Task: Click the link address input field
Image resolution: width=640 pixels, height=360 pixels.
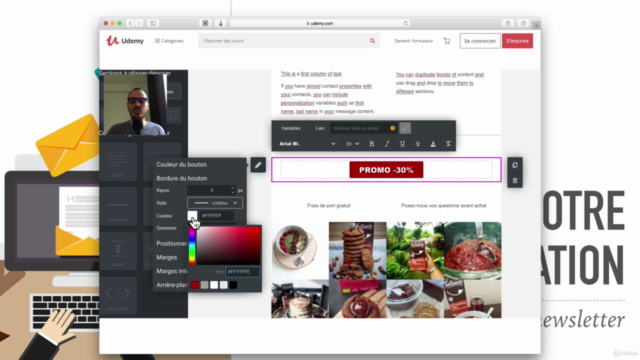Action: (362, 128)
